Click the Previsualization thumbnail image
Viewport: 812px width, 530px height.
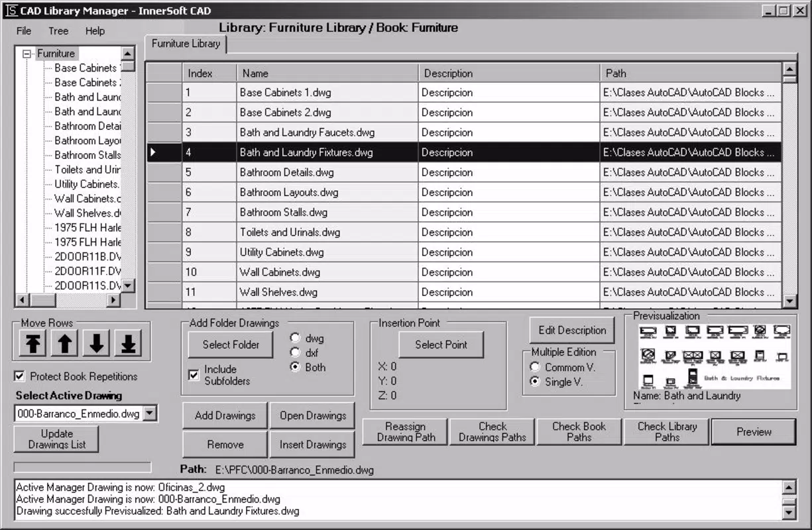[x=713, y=355]
